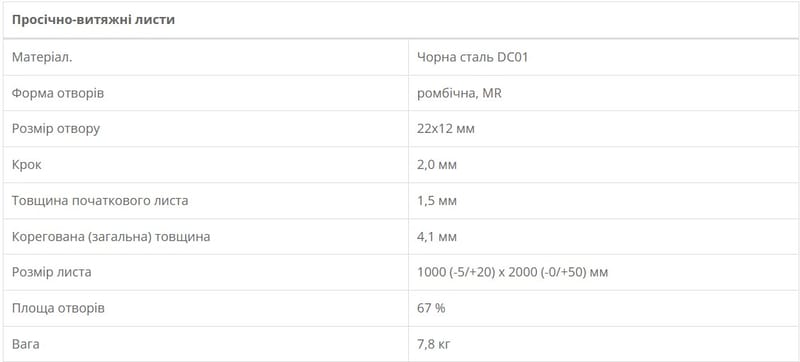The image size is (800, 362).
Task: Select Корегована (загальна) товщина label
Action: pyautogui.click(x=111, y=237)
